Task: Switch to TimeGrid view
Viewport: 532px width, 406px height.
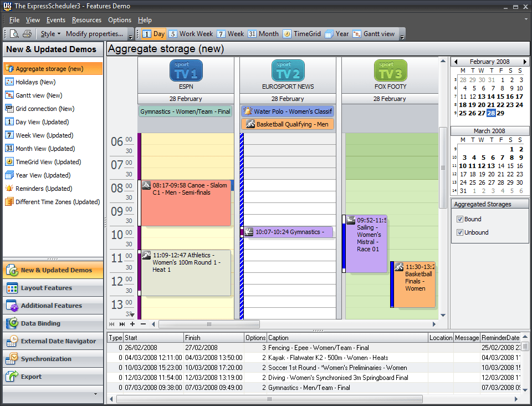Action: (302, 34)
